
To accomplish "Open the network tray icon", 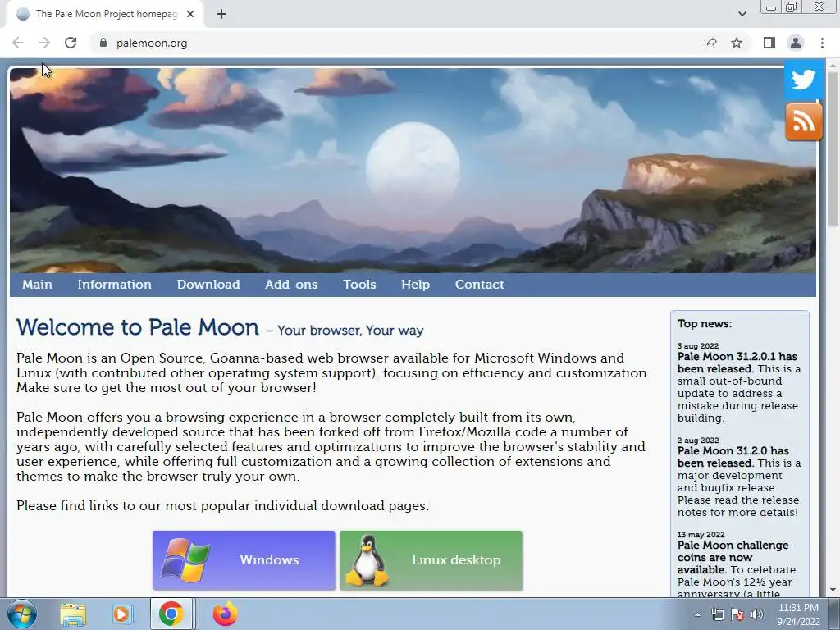I will point(717,614).
